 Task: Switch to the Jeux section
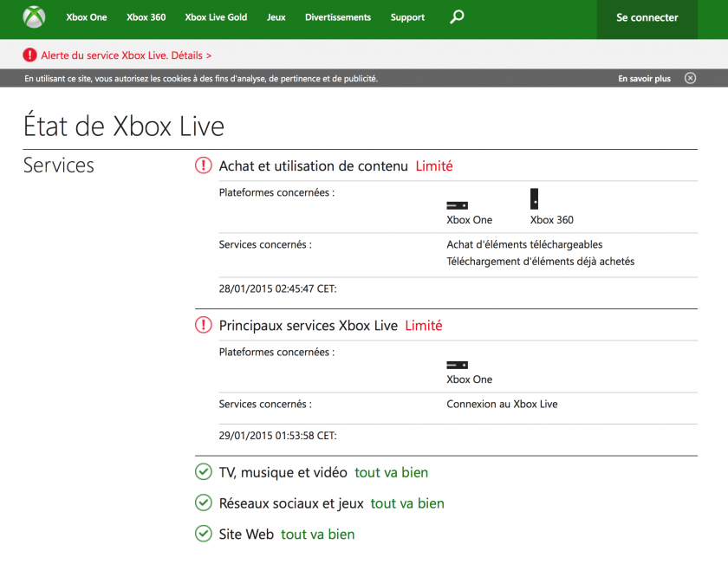276,16
